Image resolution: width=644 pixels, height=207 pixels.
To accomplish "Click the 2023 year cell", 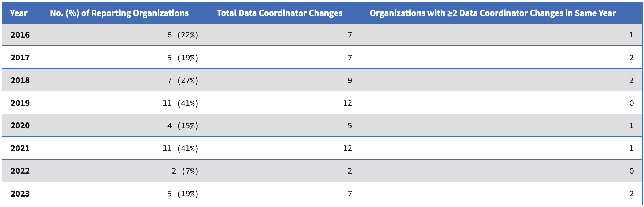I will (20, 194).
